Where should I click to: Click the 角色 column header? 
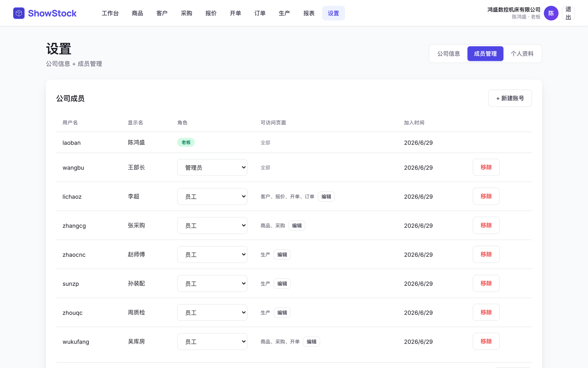(182, 123)
